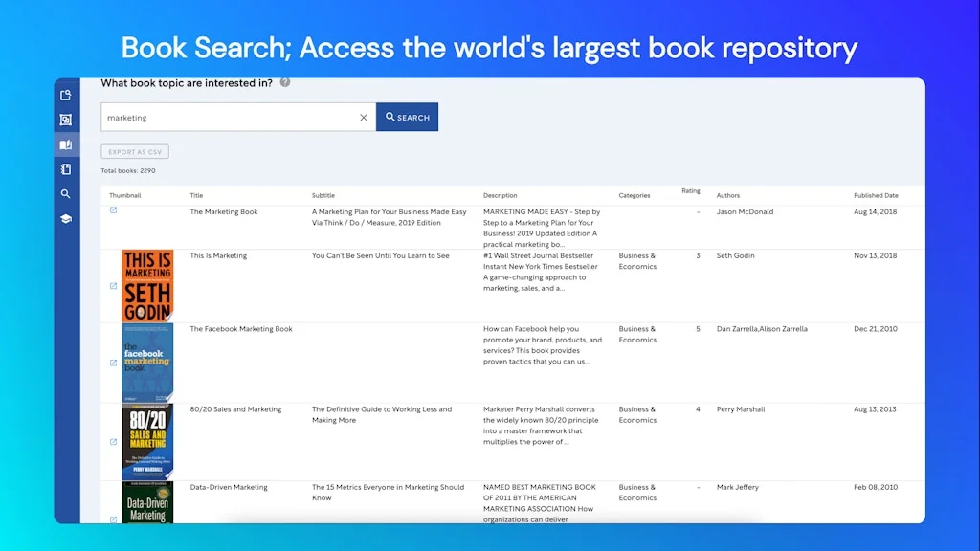
Task: Open the notebook icon in sidebar
Action: pyautogui.click(x=66, y=169)
